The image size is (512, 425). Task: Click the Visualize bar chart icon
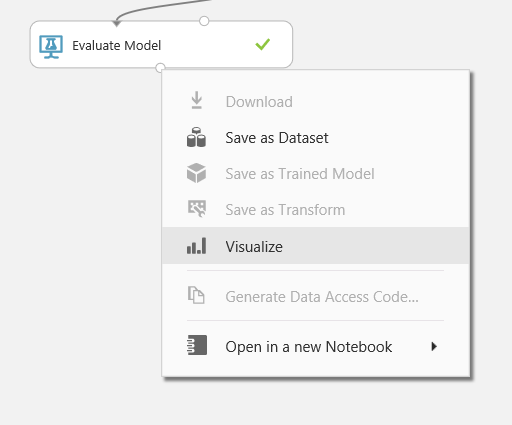(x=197, y=246)
